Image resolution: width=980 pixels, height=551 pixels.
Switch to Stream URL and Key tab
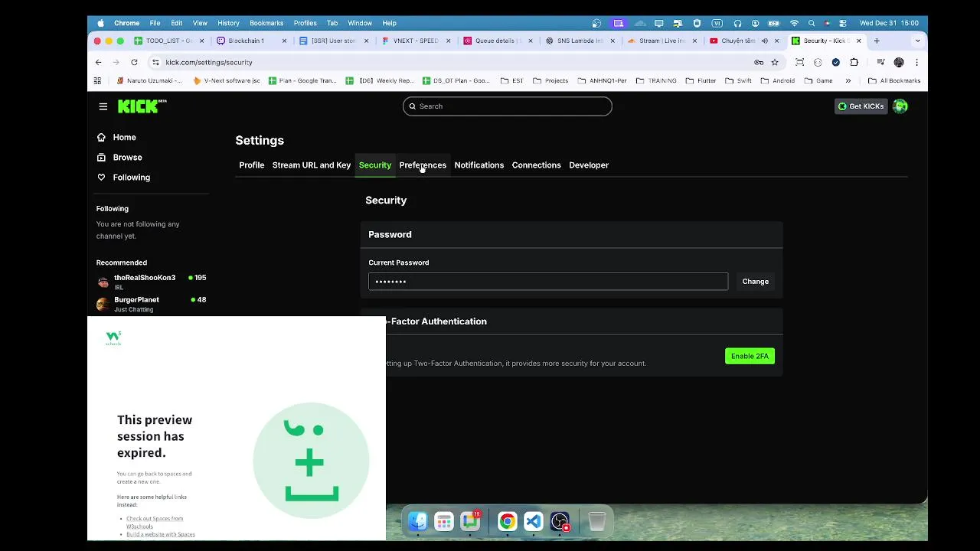click(x=312, y=165)
